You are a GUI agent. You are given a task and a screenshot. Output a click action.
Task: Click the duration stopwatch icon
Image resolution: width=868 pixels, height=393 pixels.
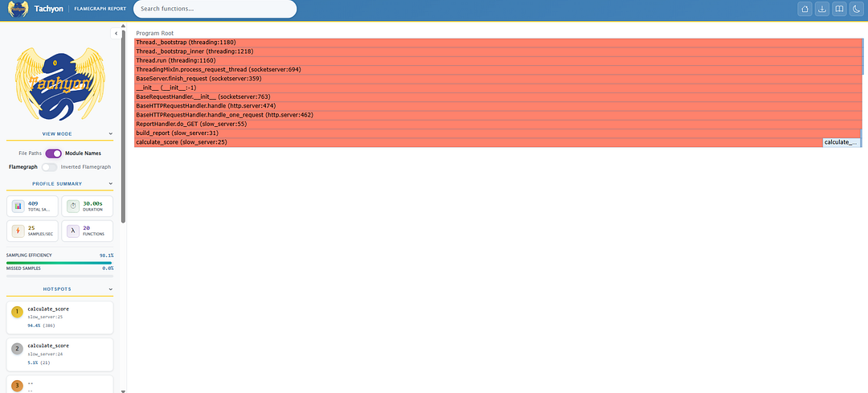coord(72,207)
